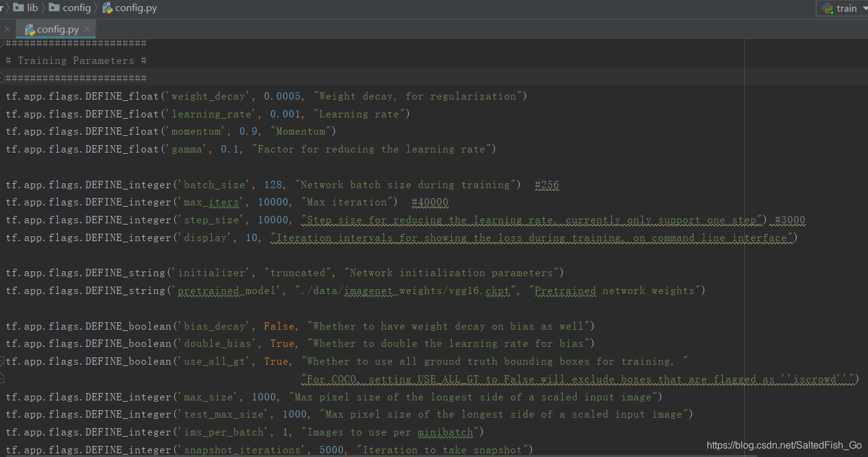Viewport: 868px width, 457px height.
Task: Click the 'learning_rate' flag name
Action: coord(212,114)
